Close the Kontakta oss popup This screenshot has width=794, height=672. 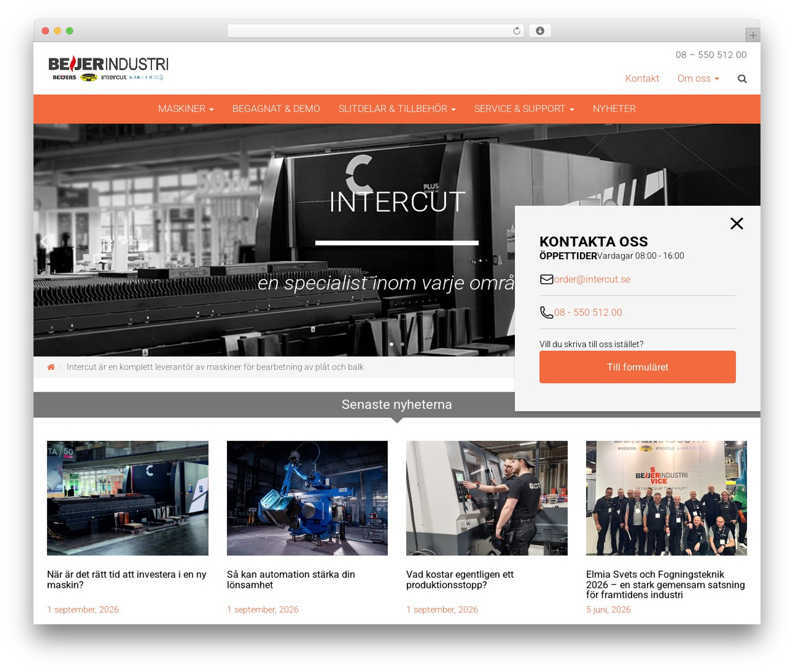(736, 223)
